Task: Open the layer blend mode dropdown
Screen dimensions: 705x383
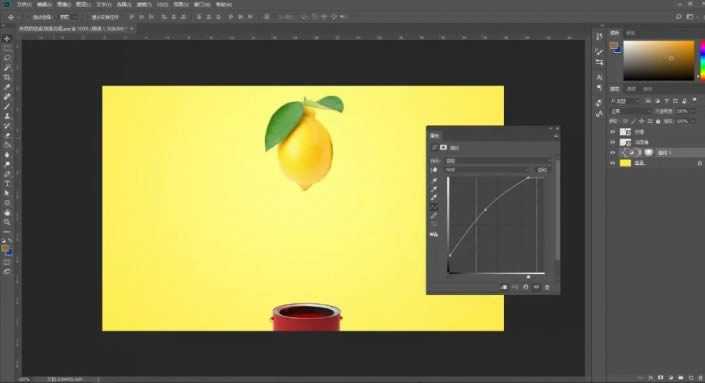Action: pos(629,111)
